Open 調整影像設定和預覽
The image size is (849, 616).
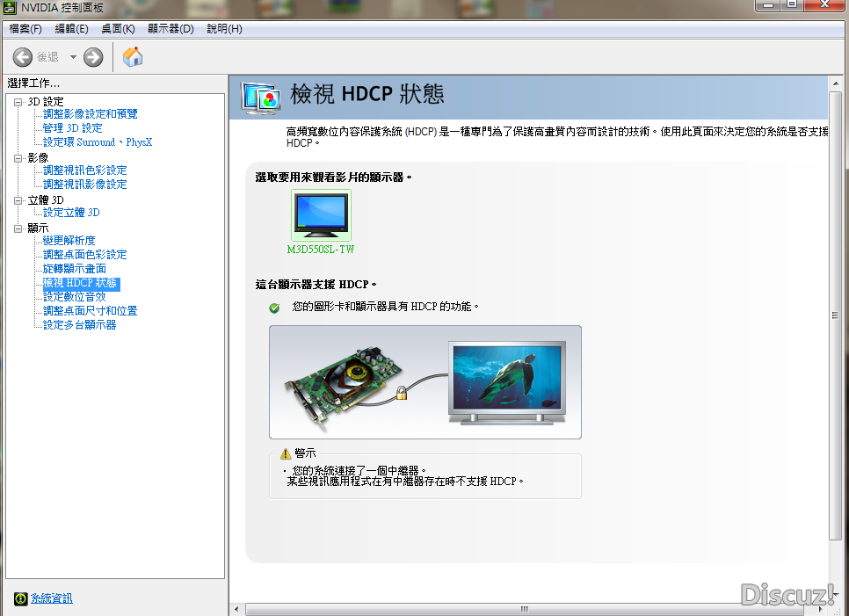tap(91, 114)
